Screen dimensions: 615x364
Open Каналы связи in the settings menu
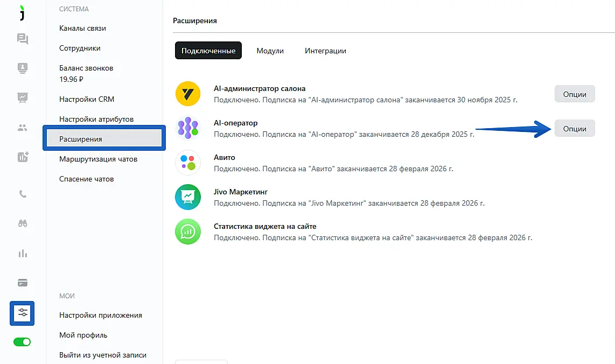[82, 28]
